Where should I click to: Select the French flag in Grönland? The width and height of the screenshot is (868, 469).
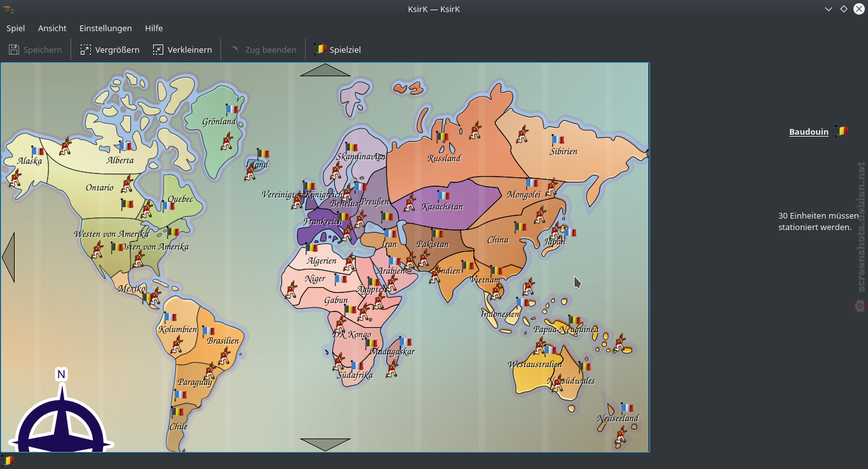pyautogui.click(x=232, y=109)
